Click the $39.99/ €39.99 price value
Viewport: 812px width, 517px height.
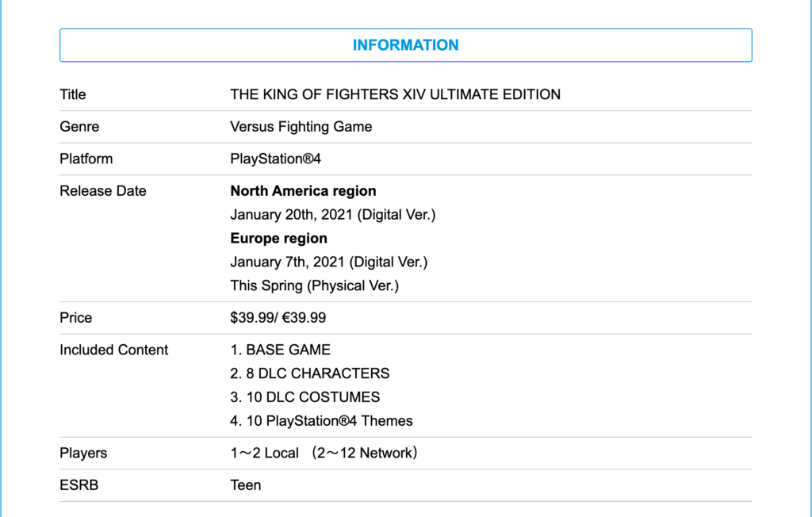click(x=278, y=317)
